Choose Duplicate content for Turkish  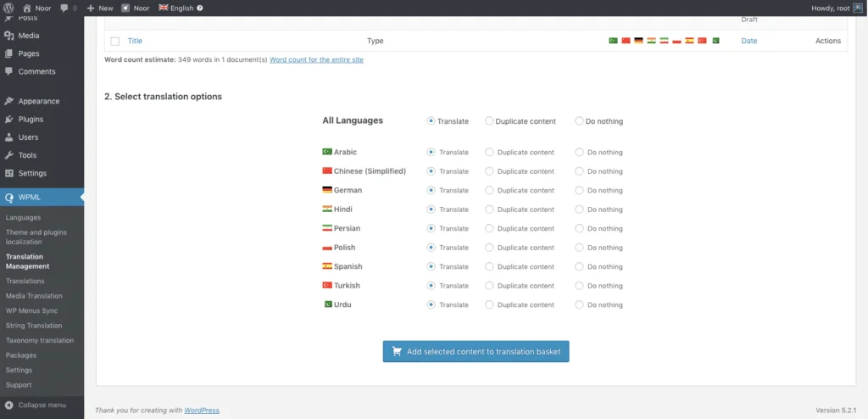489,286
